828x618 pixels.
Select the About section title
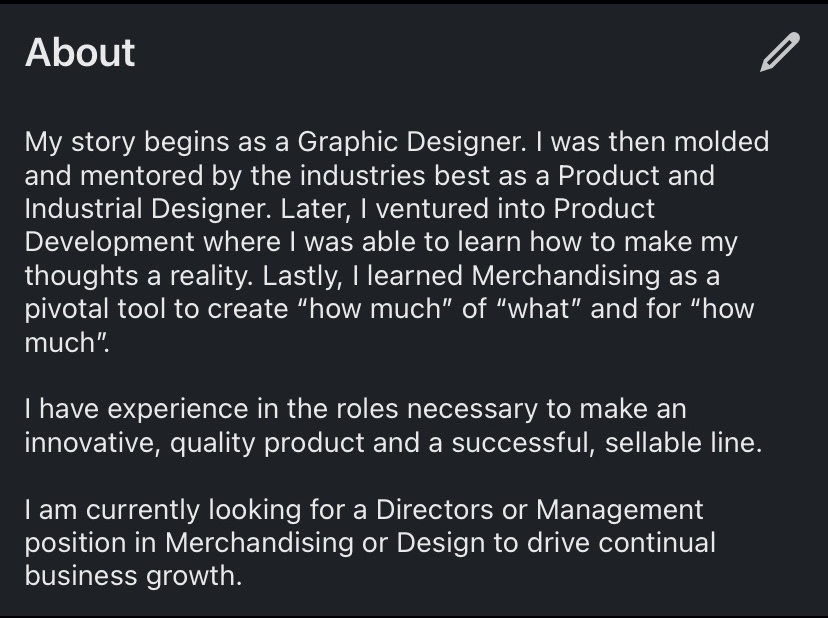(x=80, y=52)
